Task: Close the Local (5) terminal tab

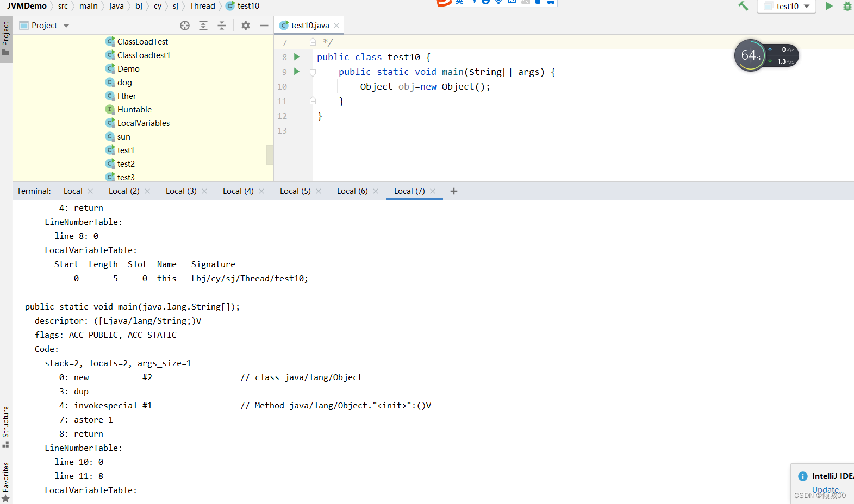Action: [319, 191]
